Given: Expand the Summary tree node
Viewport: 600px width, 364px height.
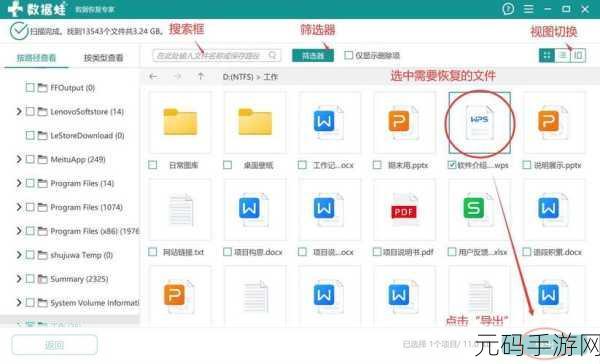Looking at the screenshot, I should [x=19, y=279].
